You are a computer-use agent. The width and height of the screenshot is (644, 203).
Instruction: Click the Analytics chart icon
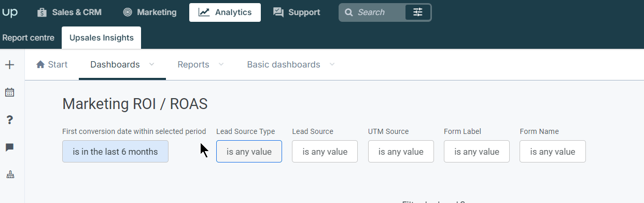pyautogui.click(x=204, y=12)
